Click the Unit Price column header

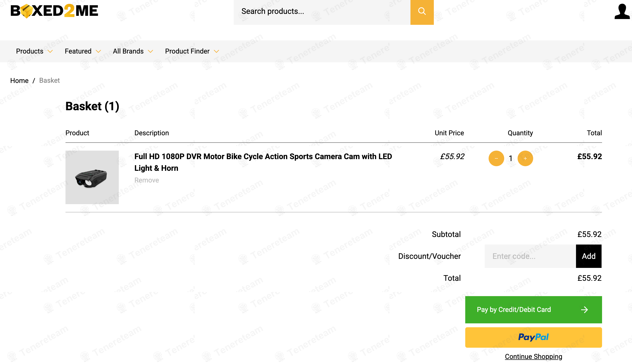pyautogui.click(x=449, y=133)
